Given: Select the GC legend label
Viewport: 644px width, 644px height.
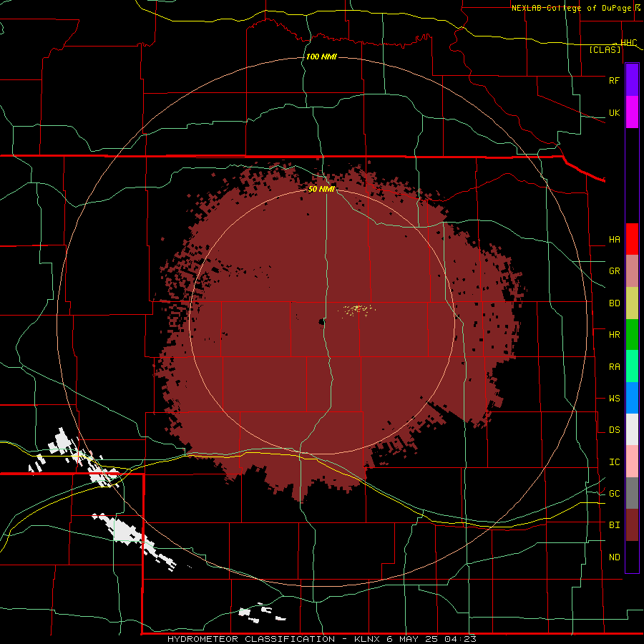Looking at the screenshot, I should (x=615, y=494).
